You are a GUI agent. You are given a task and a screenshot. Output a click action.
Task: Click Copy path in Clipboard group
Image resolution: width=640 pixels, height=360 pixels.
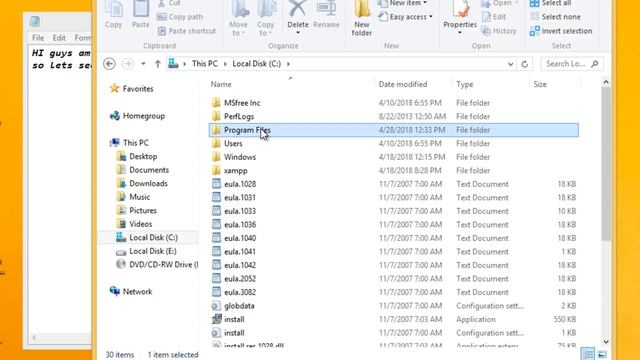tap(180, 17)
